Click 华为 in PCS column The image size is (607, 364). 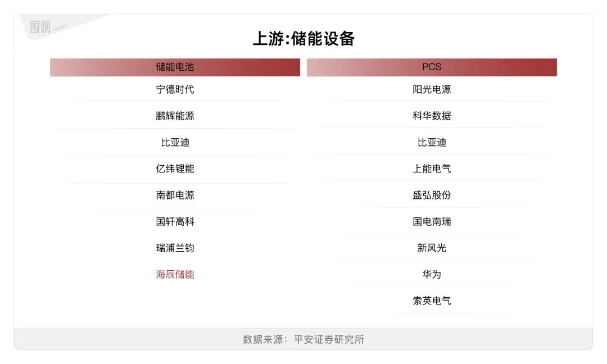point(432,274)
